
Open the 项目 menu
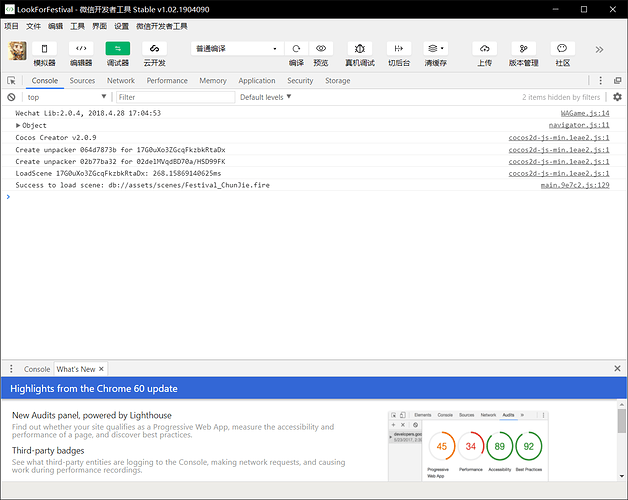(x=12, y=26)
